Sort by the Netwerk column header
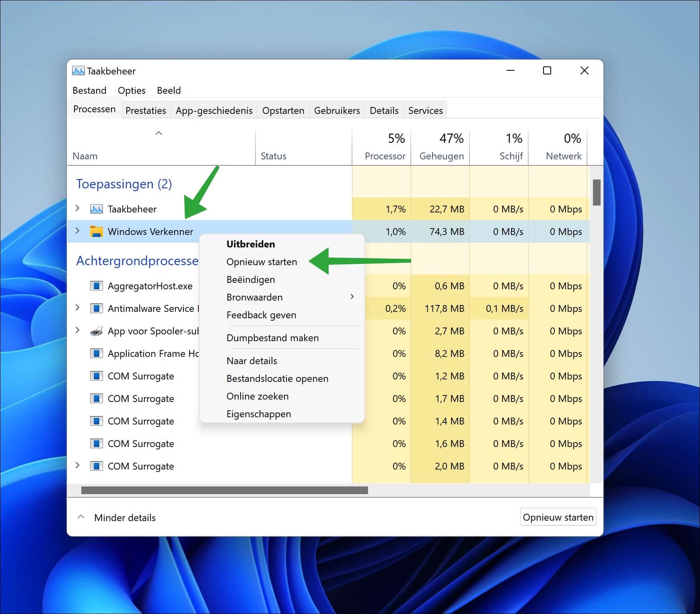 click(558, 147)
